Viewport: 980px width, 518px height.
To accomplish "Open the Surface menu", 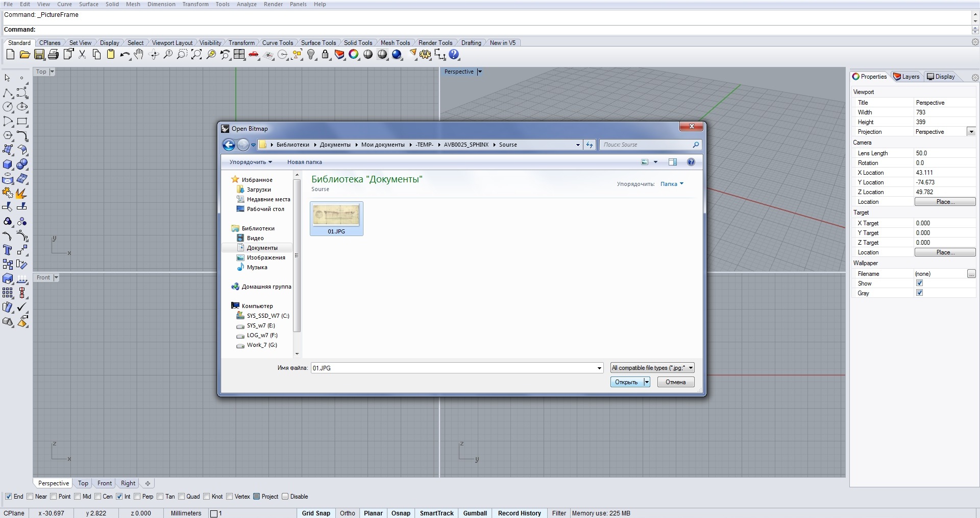I will coord(88,4).
